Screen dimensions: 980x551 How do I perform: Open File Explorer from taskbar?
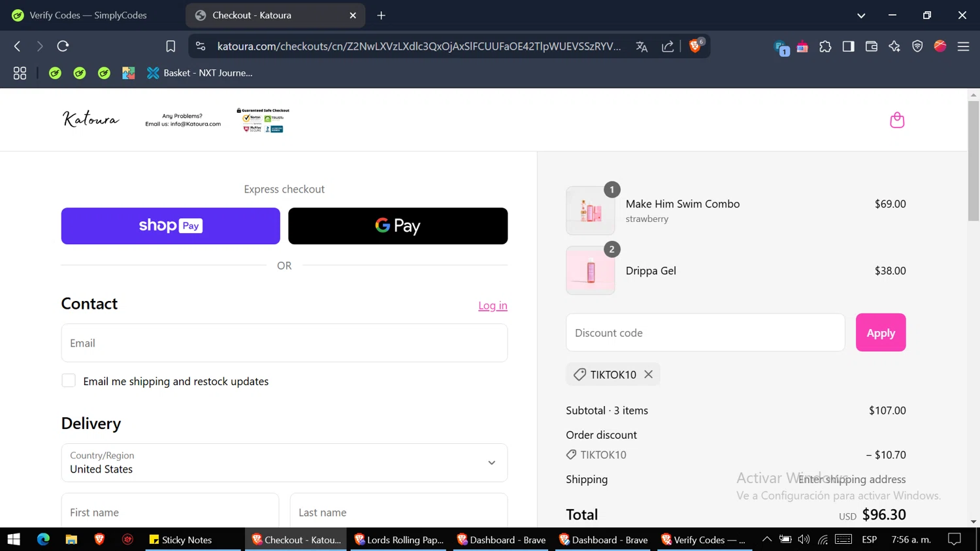(71, 539)
